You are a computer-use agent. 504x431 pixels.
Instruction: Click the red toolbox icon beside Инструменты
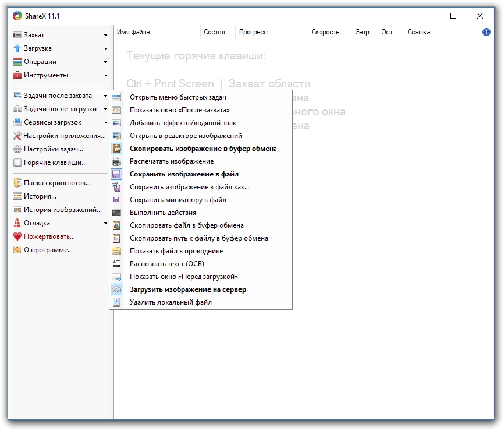coord(17,75)
